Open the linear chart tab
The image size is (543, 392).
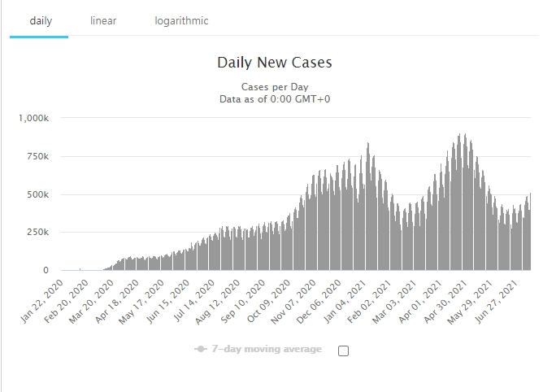click(103, 20)
